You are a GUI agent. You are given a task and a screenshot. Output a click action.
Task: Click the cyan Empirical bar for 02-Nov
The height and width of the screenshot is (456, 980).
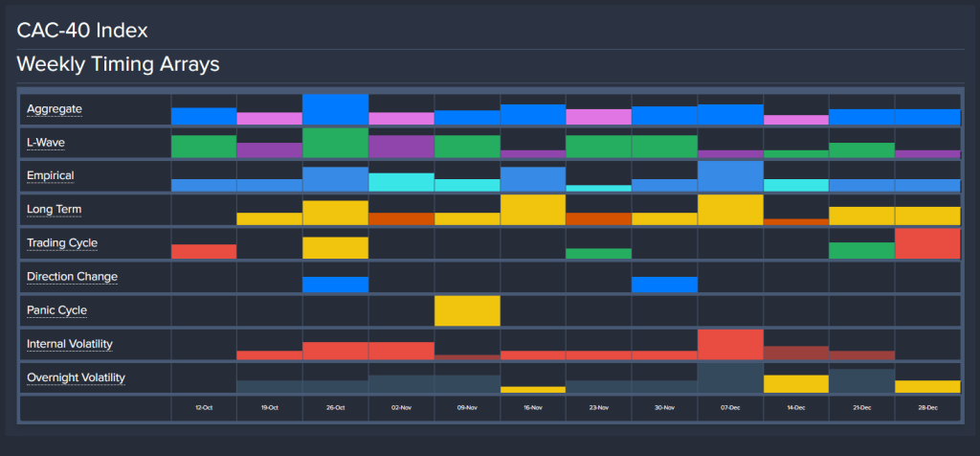[x=401, y=182]
